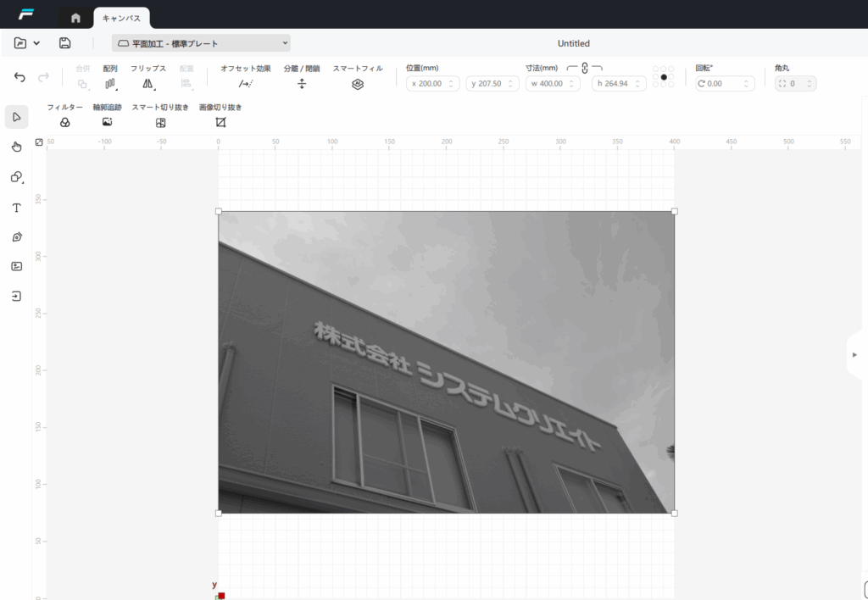Activate 画像切り抜き image crop tool
This screenshot has height=600, width=868.
pos(220,122)
